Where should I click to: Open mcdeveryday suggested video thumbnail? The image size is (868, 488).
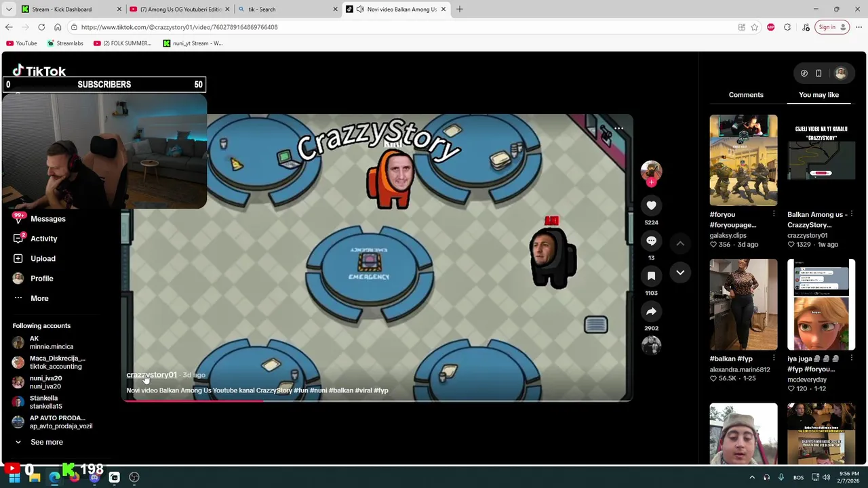pos(821,304)
